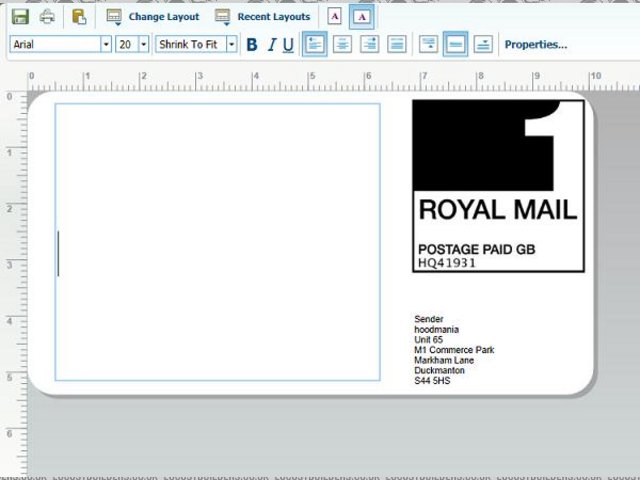Screen dimensions: 640x480
Task: Toggle Italic text formatting
Action: tap(270, 45)
